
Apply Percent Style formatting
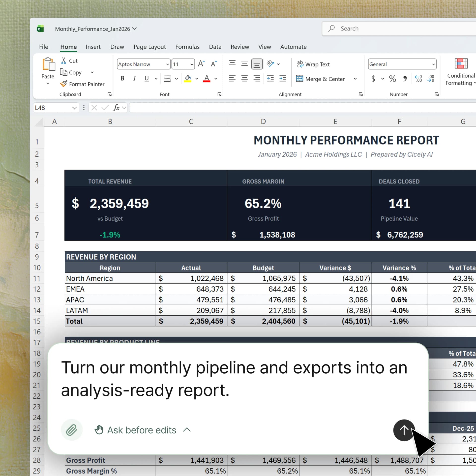[392, 79]
